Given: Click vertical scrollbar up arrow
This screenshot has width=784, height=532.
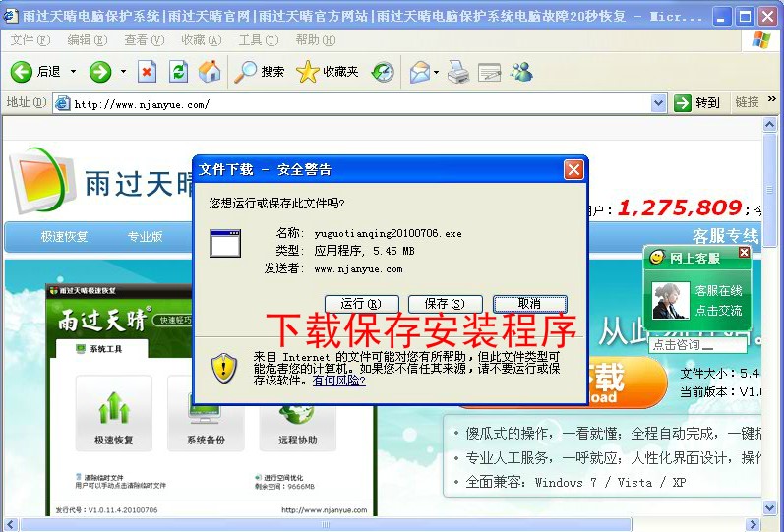Looking at the screenshot, I should click(769, 124).
